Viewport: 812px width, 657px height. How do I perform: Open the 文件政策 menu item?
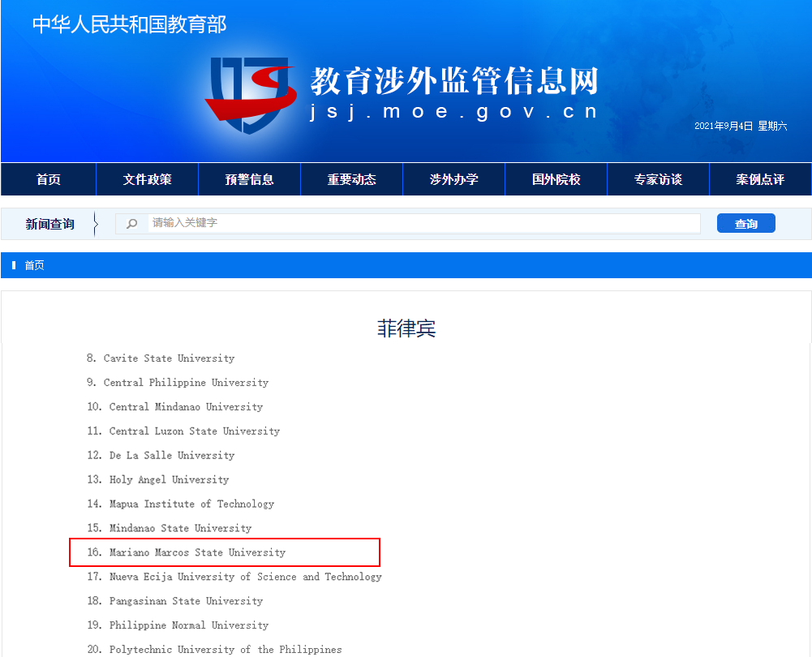147,179
